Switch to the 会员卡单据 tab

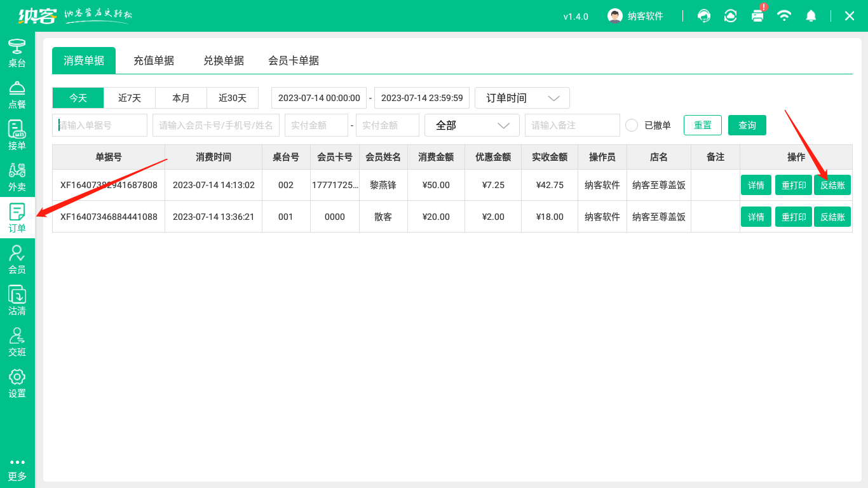[294, 60]
